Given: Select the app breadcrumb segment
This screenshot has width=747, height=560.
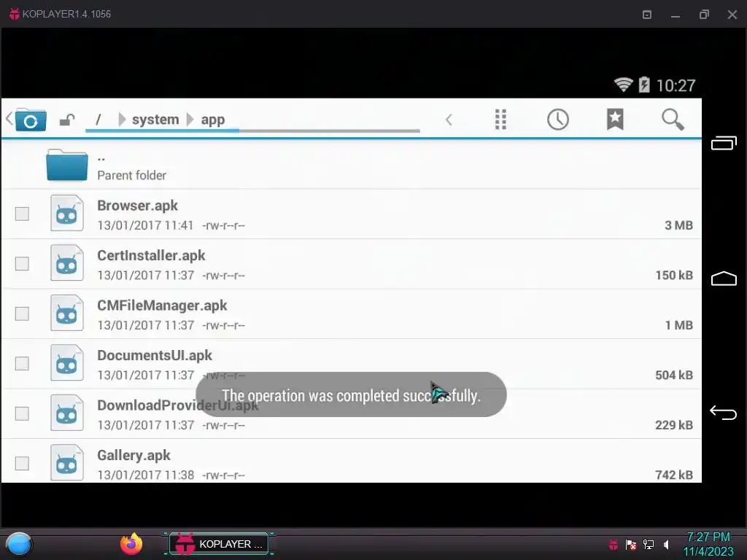Looking at the screenshot, I should point(212,120).
